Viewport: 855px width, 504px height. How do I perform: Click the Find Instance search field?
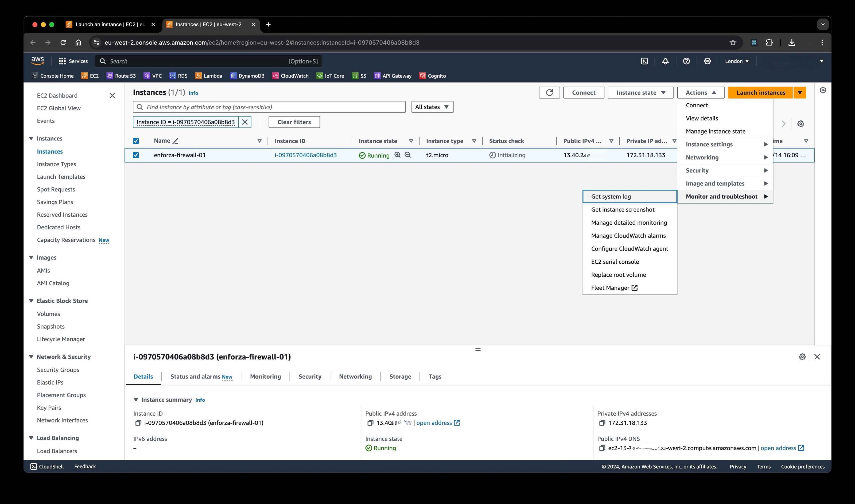[269, 107]
